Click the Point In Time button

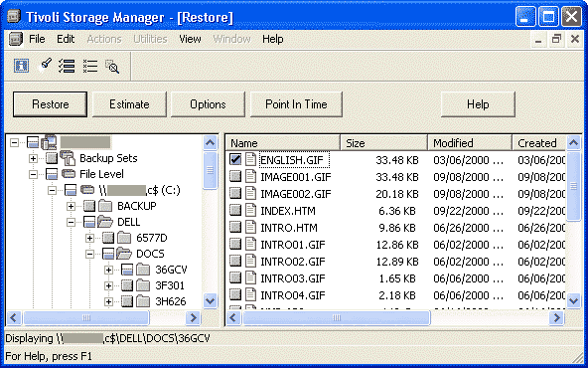pos(296,104)
